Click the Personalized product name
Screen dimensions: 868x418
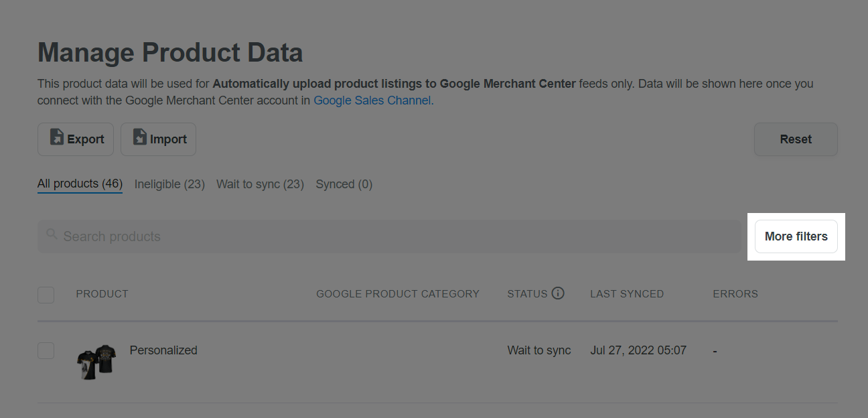pyautogui.click(x=163, y=350)
